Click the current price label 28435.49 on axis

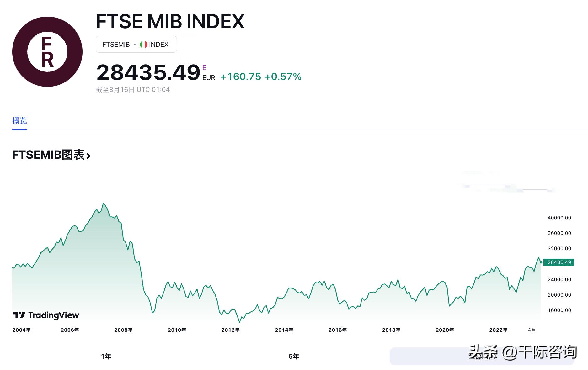point(559,262)
